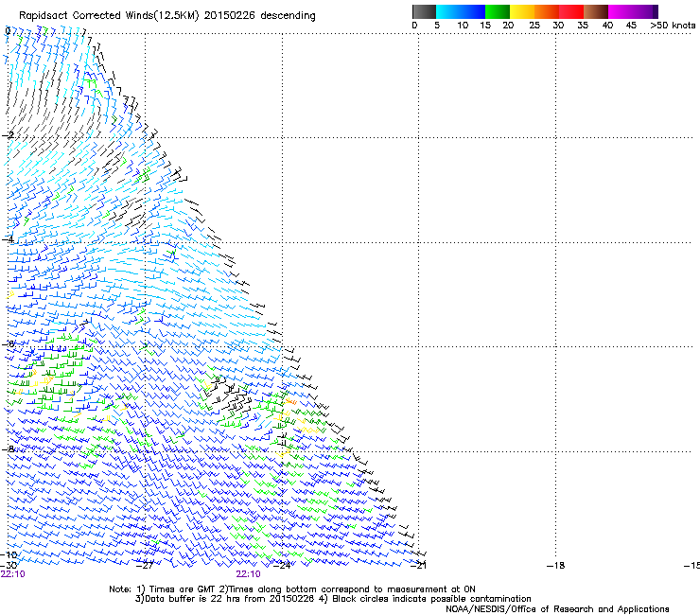Click the '-8' latitude axis label
Screen dimensions: 700x615
pos(8,448)
